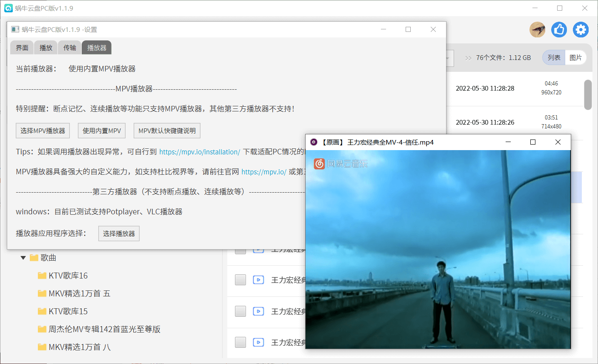Click the video picture in the player window

(438, 249)
